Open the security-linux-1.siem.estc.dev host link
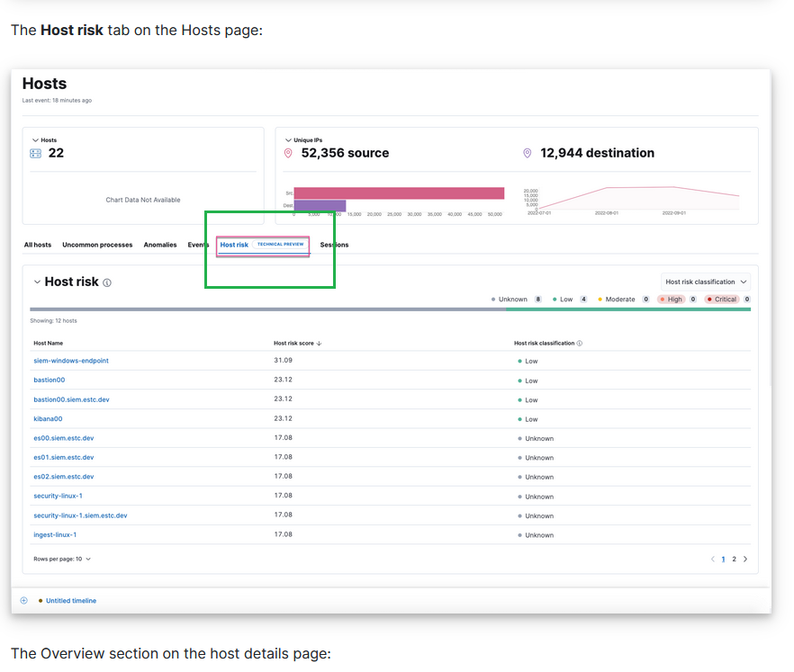Image resolution: width=794 pixels, height=672 pixels. pos(80,515)
